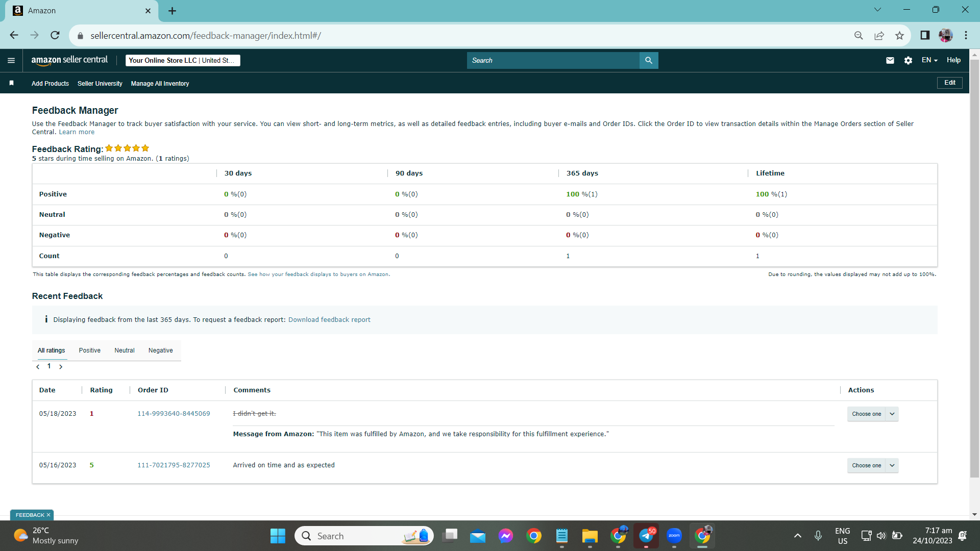Open the buyer messages envelope icon
Viewport: 980px width, 551px height.
pyautogui.click(x=890, y=60)
